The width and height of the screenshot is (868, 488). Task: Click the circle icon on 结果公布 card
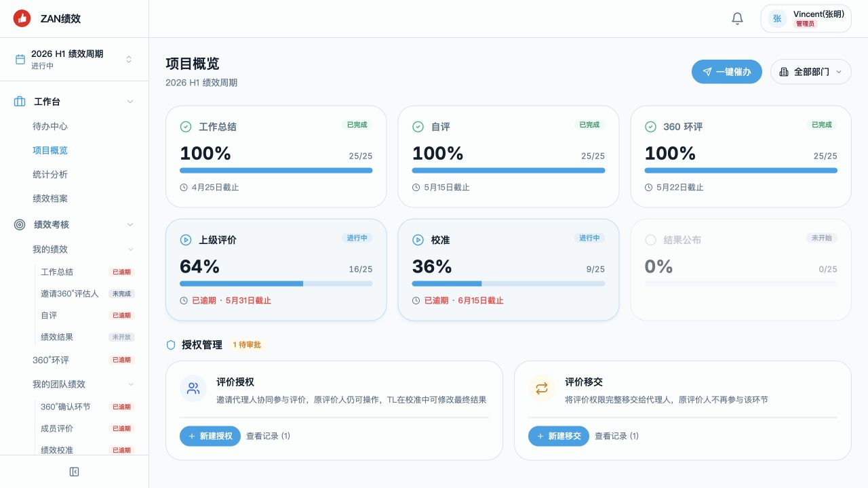point(650,240)
